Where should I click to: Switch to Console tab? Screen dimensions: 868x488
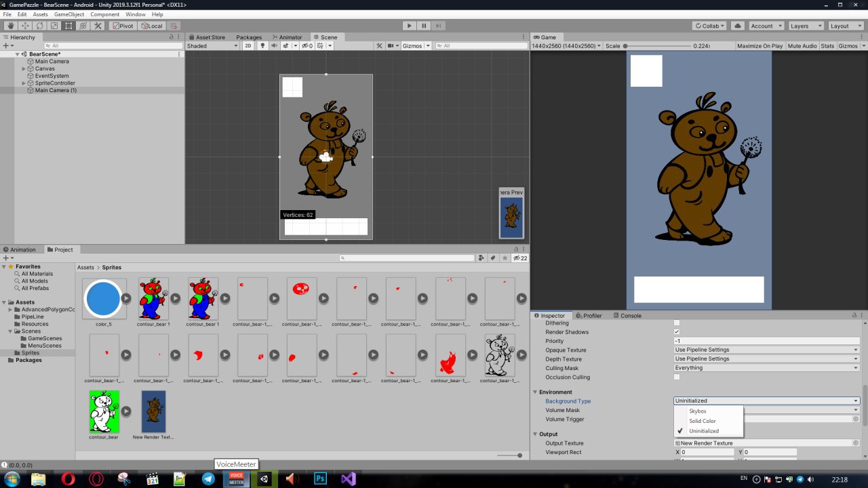(627, 316)
